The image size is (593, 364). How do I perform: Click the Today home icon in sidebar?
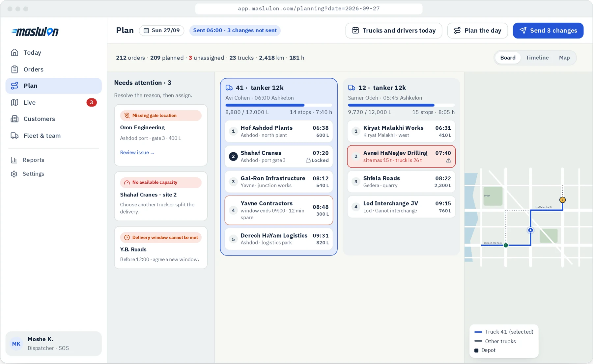click(14, 53)
